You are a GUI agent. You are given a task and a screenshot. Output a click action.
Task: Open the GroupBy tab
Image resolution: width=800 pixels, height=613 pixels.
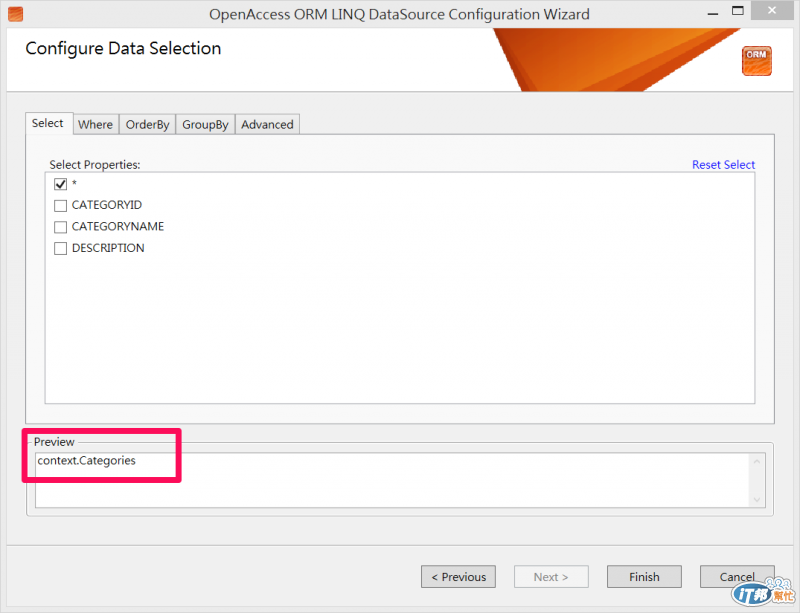[205, 125]
